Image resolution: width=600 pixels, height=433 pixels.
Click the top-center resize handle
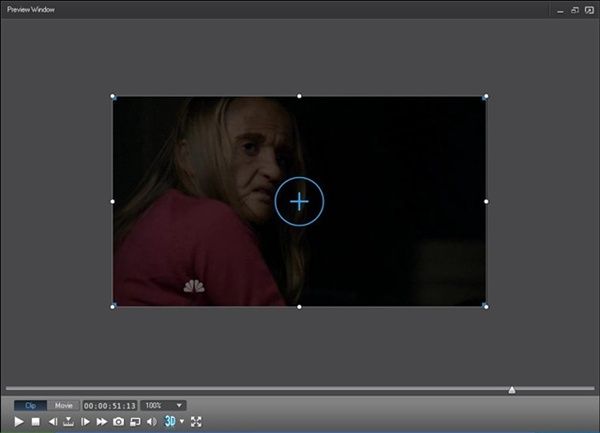pyautogui.click(x=299, y=96)
